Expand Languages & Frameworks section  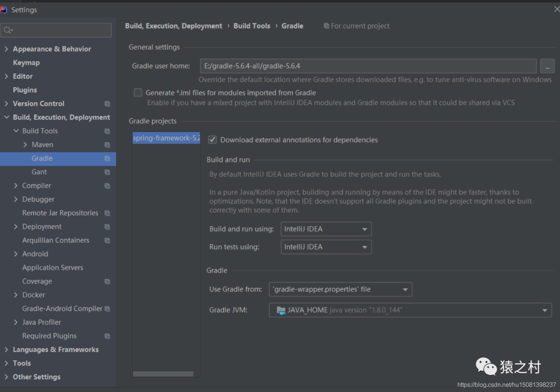6,349
